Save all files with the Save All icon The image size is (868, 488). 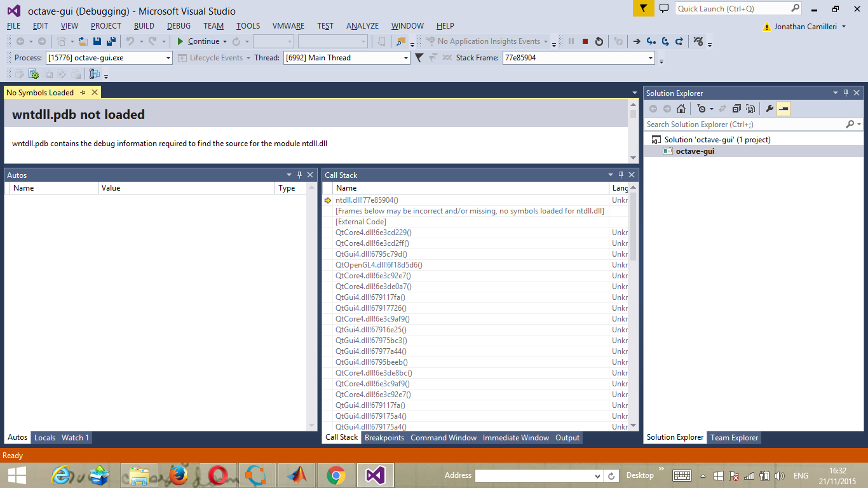[x=111, y=41]
